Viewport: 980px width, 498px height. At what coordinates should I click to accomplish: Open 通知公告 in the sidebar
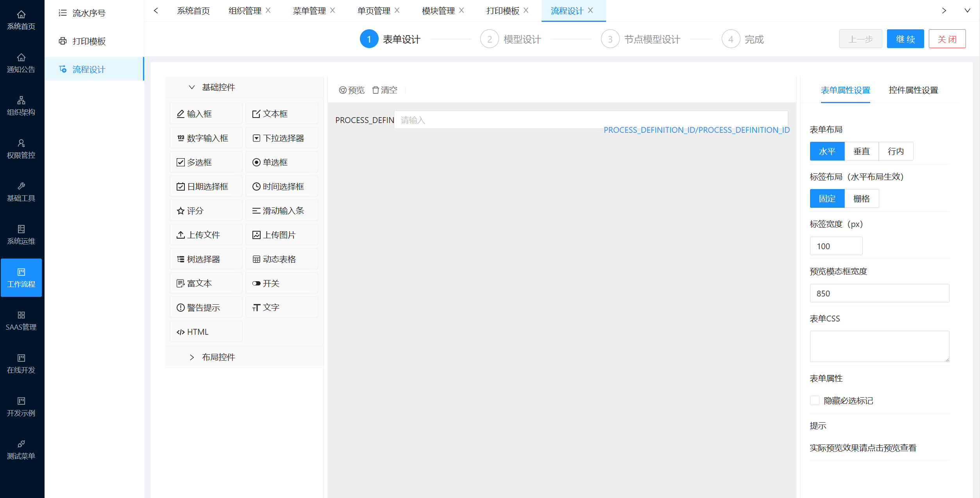(x=21, y=63)
